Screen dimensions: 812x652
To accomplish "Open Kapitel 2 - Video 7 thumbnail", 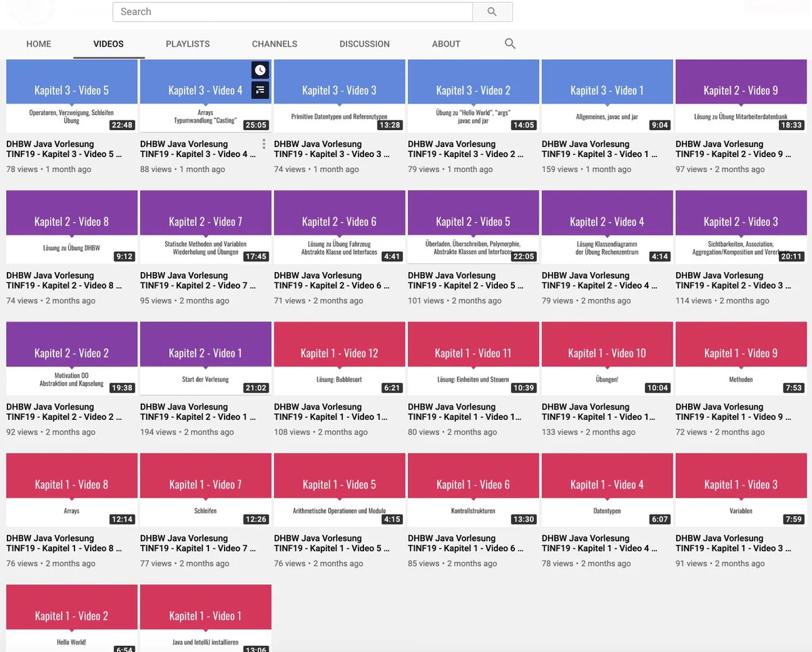I will 206,227.
